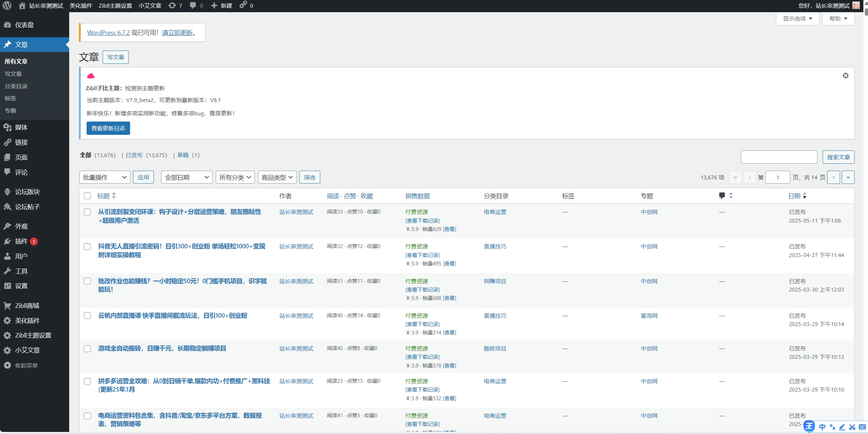Click 查看更新日志 button
868x434 pixels.
coord(108,128)
